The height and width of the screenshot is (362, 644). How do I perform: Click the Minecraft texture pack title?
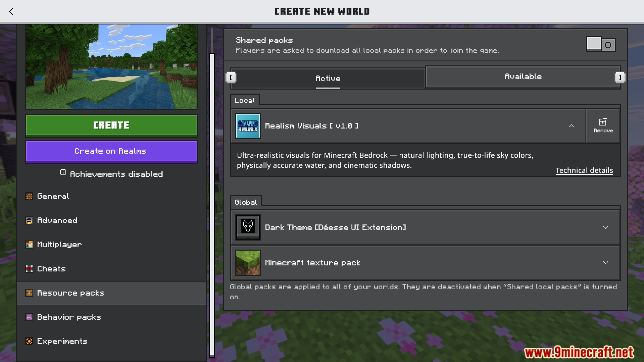click(x=313, y=263)
